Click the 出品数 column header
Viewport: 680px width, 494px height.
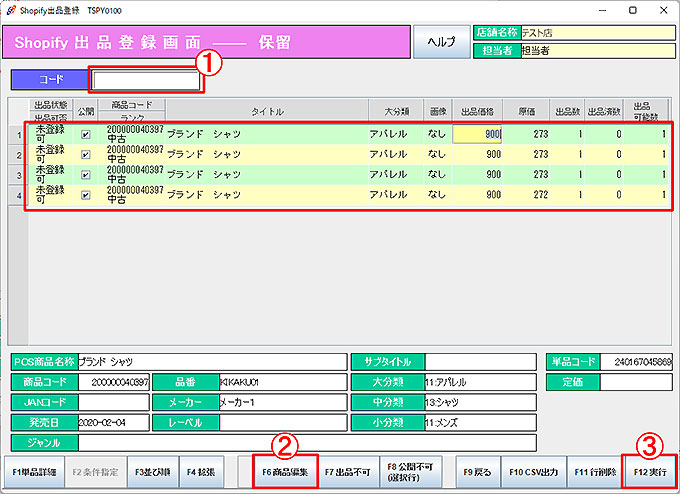[567, 111]
